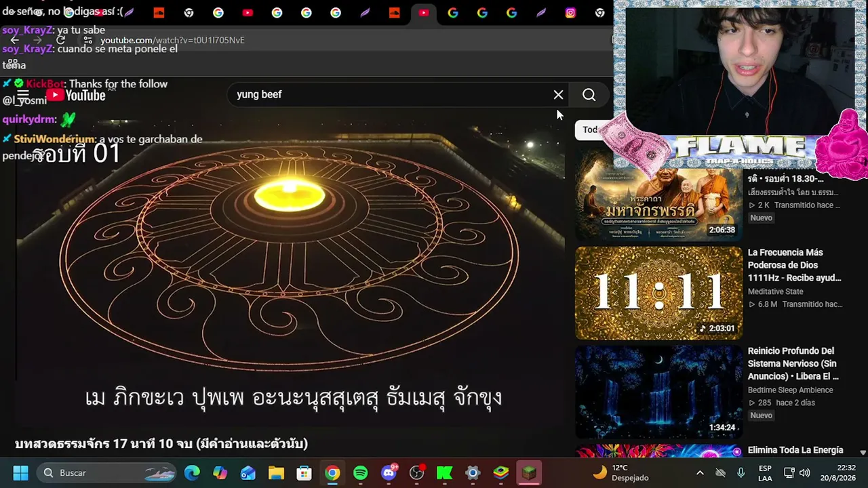Screen dimensions: 868x488
Task: Select the 'Tod' filter chip
Action: 589,129
